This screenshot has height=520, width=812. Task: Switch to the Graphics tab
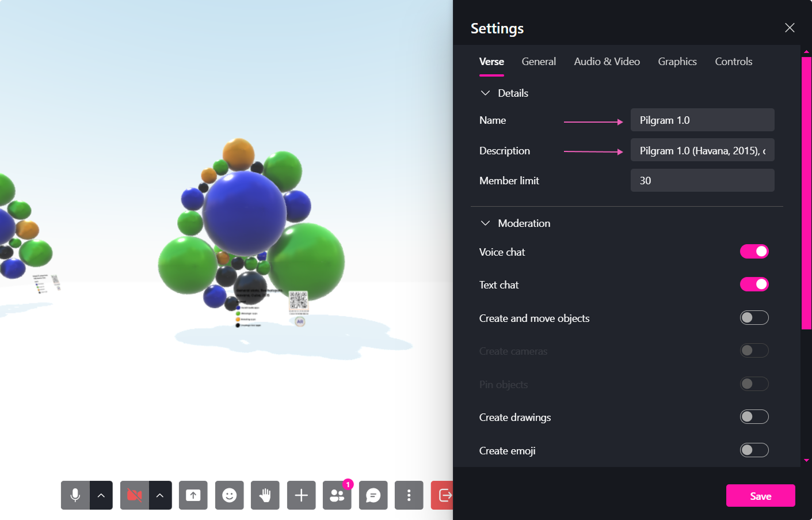[677, 62]
